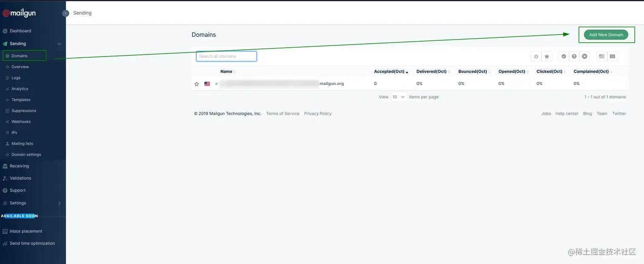Click the US flag in the domain row
The height and width of the screenshot is (264, 644).
tap(207, 84)
